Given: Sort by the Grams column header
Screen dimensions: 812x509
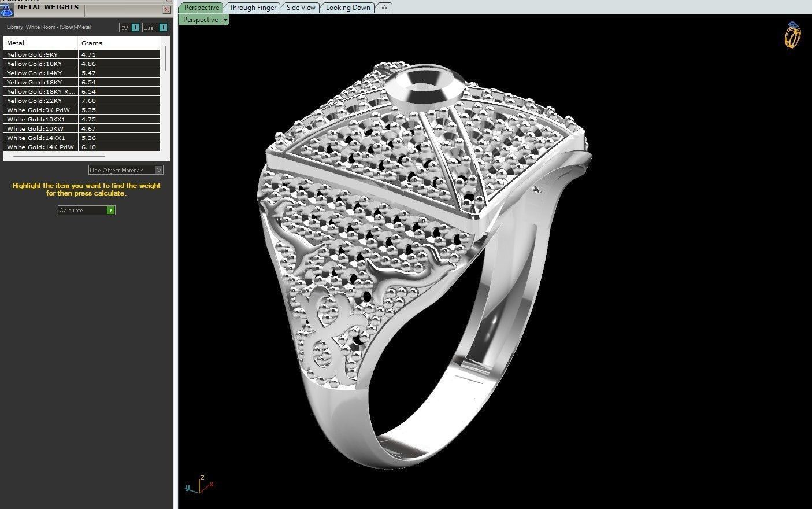Looking at the screenshot, I should (x=120, y=43).
